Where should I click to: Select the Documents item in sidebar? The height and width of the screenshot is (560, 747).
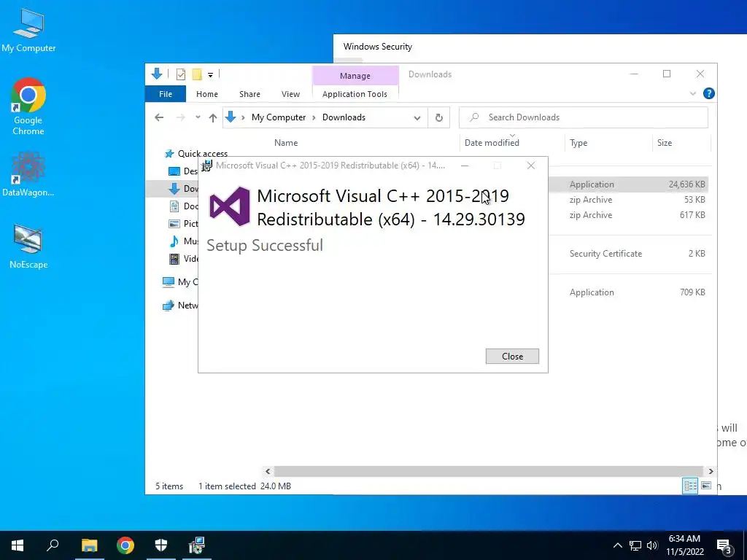pyautogui.click(x=183, y=206)
